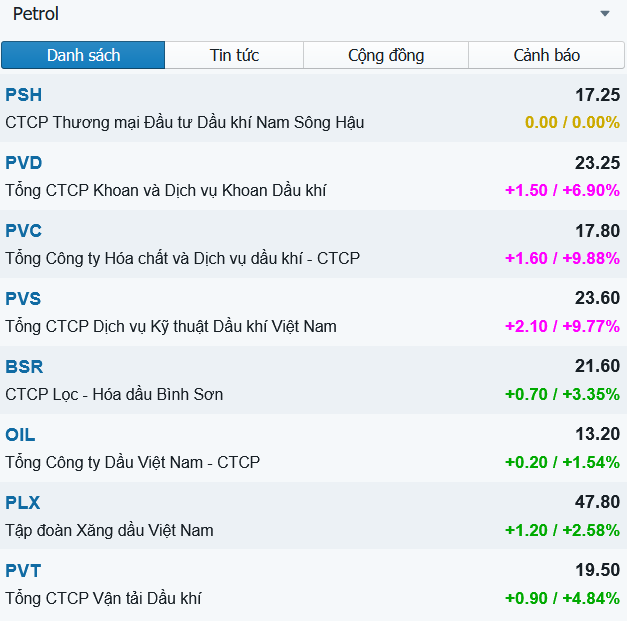Click the Petrol watchlist title
This screenshot has width=627, height=621.
coord(36,14)
